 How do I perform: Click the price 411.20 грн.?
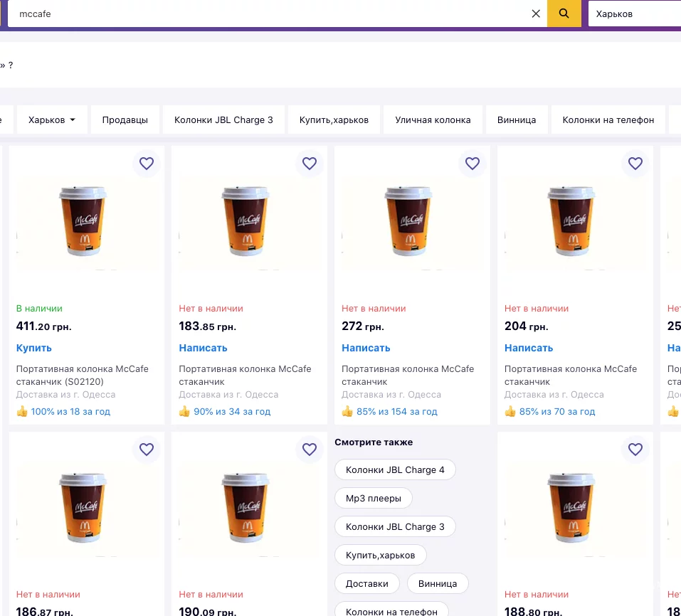tap(43, 326)
